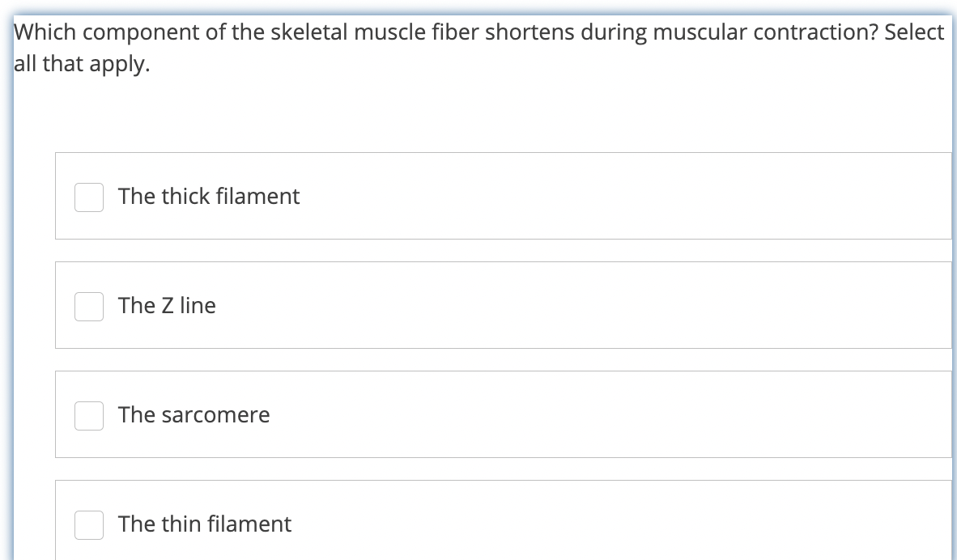The width and height of the screenshot is (957, 560).
Task: Click the empty space below the question
Action: (478, 113)
